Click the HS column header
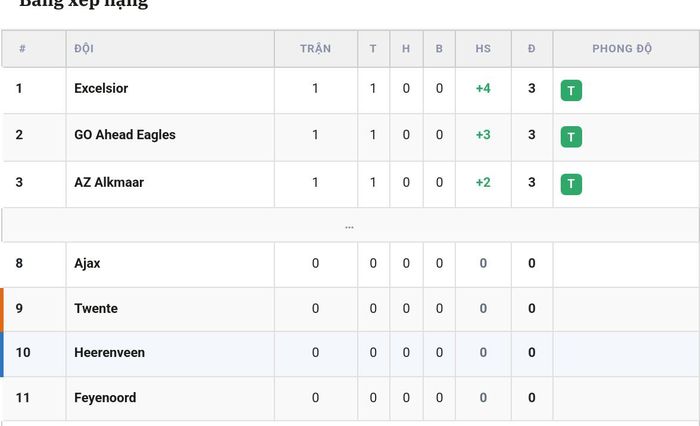700x426 pixels. coord(483,48)
